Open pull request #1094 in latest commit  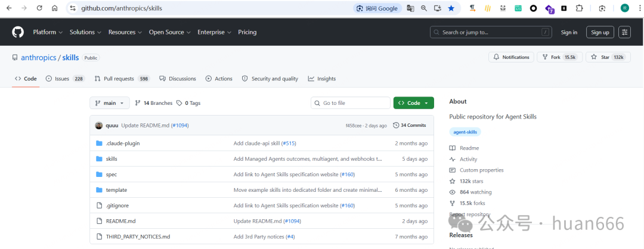tap(180, 125)
